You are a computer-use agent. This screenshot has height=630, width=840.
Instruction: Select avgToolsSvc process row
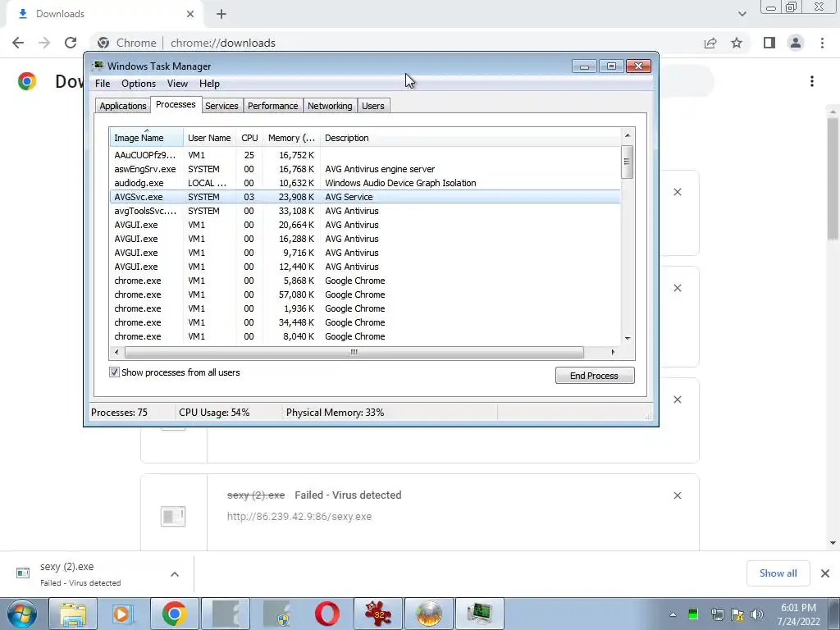click(x=365, y=211)
